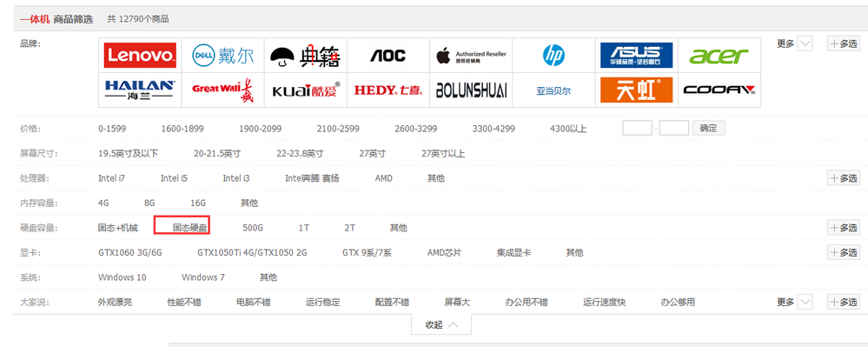Pick the AOC brand logo
Image resolution: width=868 pixels, height=347 pixels.
(388, 56)
